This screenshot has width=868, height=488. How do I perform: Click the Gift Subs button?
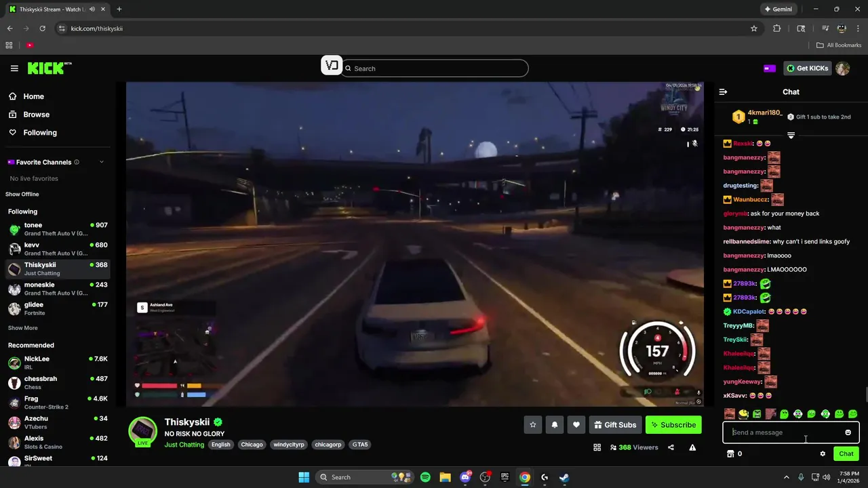[x=615, y=425]
